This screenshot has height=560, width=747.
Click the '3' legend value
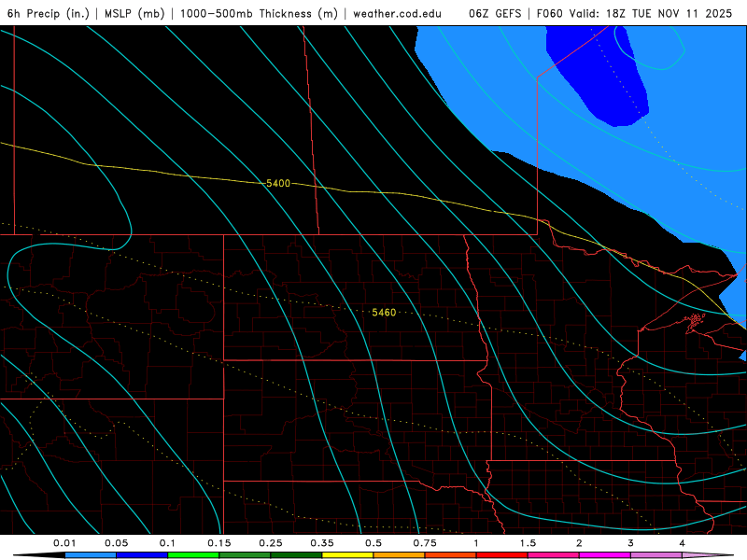(x=631, y=543)
